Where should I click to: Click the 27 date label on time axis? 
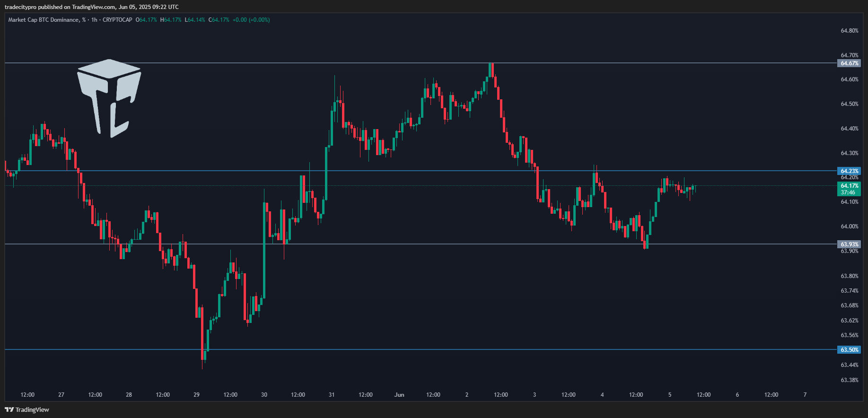coord(61,395)
